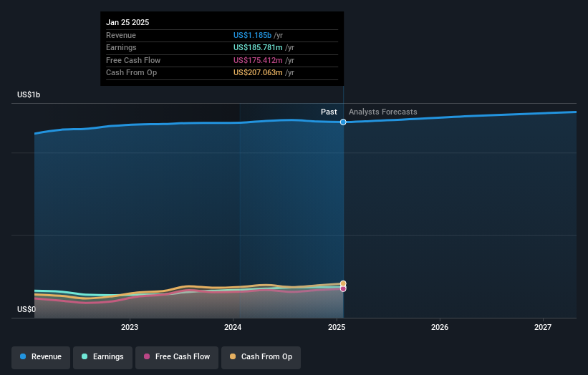
Task: Select the 2025 x-axis label
Action: [x=337, y=327]
